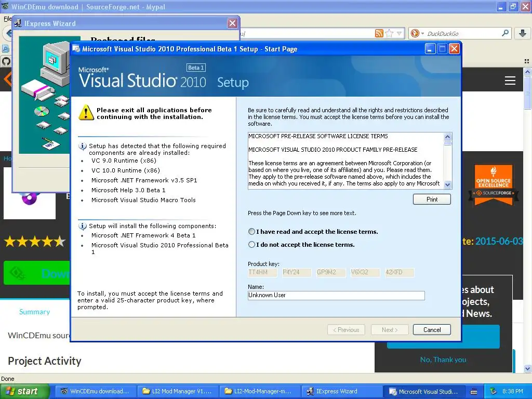
Task: Click info icon beside detected components
Action: [x=82, y=146]
